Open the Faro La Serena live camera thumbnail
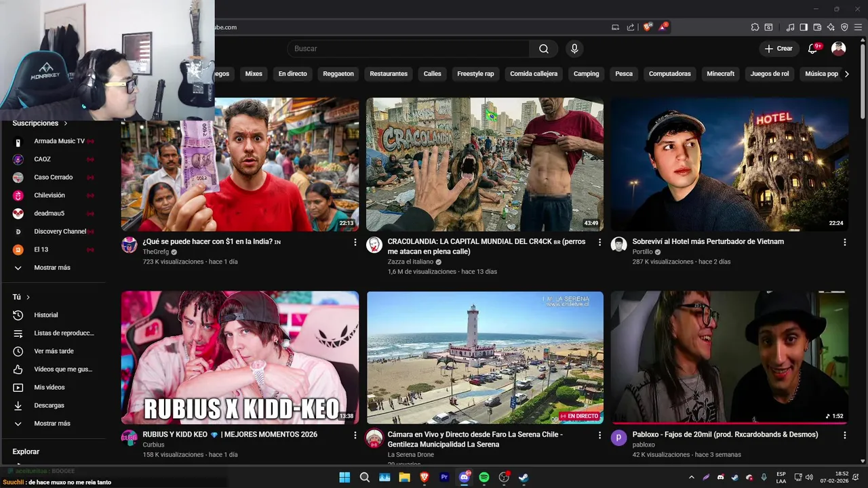868x488 pixels. (x=485, y=357)
